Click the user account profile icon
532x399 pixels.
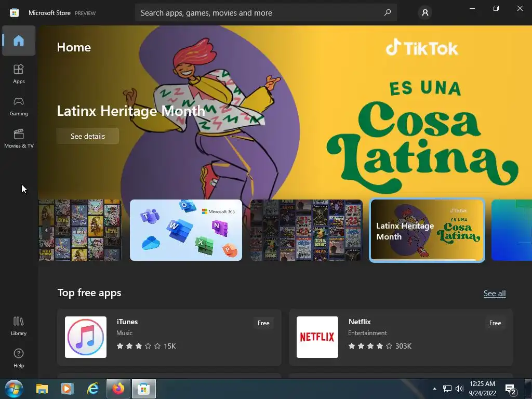click(x=425, y=13)
